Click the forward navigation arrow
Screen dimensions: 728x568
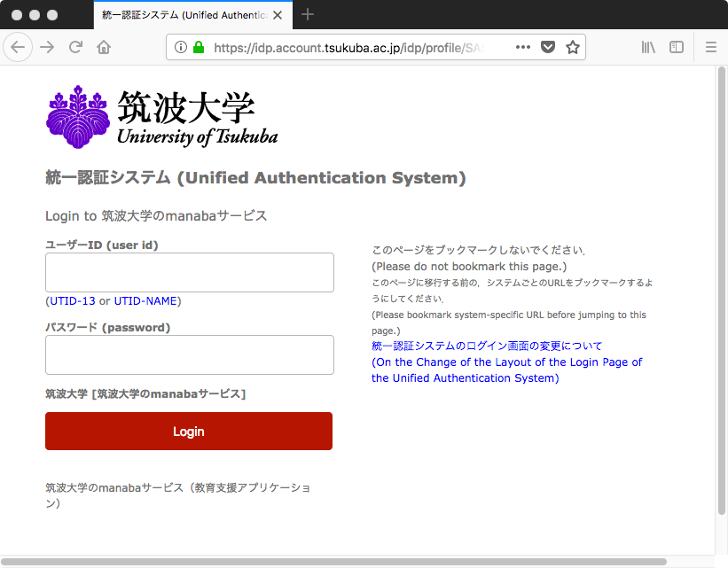[47, 47]
